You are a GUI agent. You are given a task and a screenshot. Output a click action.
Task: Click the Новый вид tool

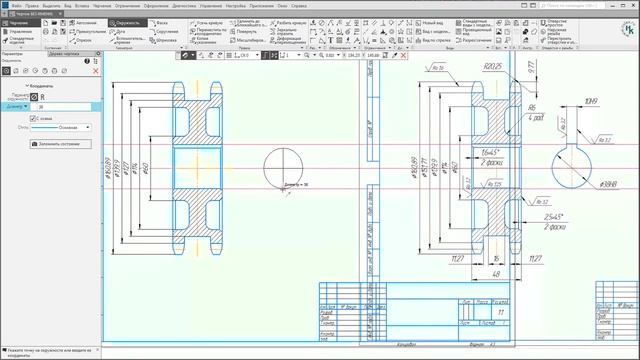[x=429, y=23]
